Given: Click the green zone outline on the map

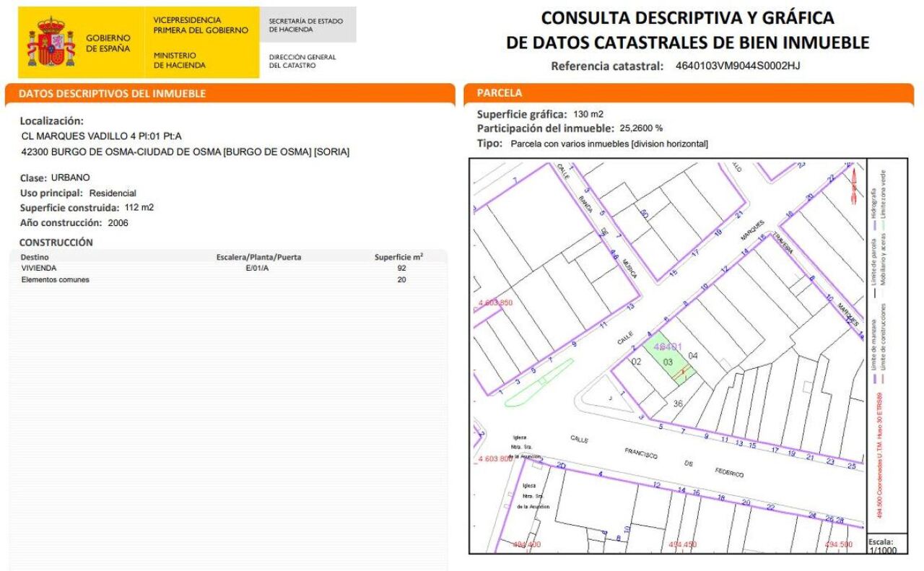Looking at the screenshot, I should tap(539, 383).
